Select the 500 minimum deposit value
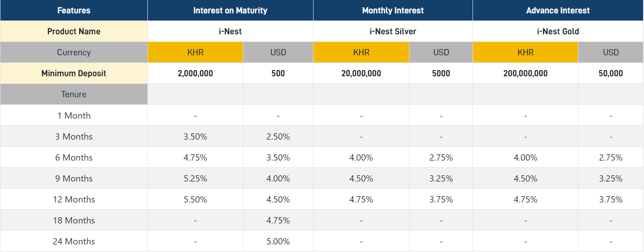 coord(278,73)
